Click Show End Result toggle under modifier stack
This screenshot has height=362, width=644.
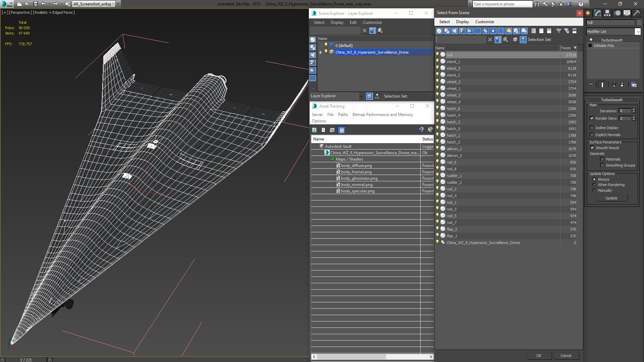pyautogui.click(x=602, y=85)
